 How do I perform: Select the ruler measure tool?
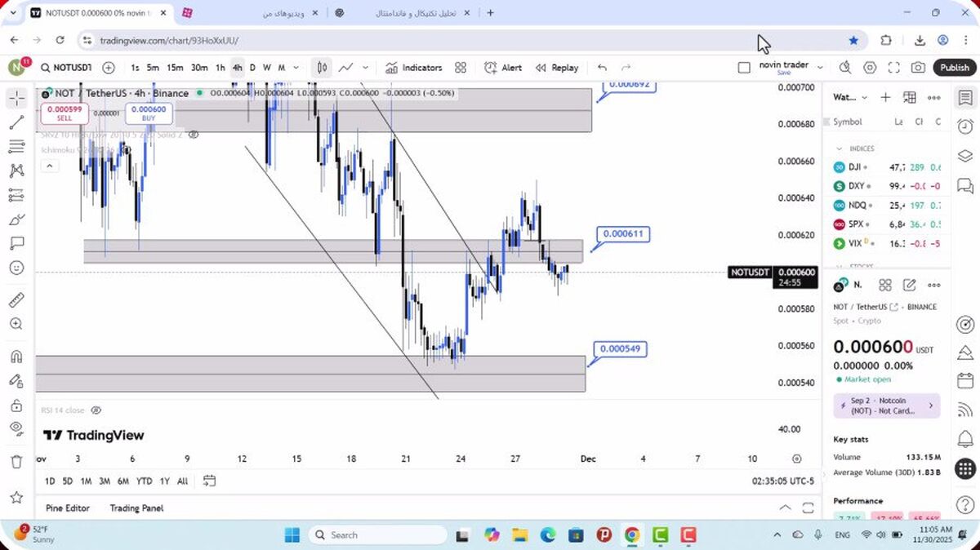coord(16,300)
